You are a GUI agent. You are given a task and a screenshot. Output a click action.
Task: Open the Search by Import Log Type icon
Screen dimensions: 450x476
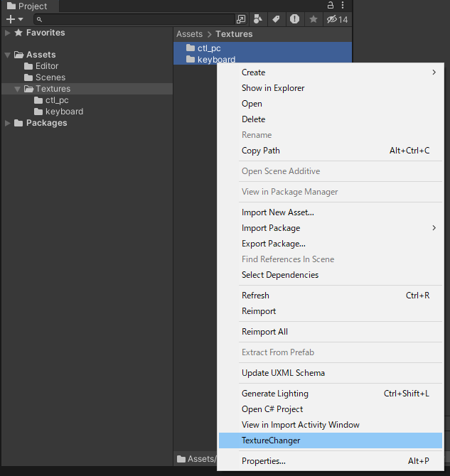point(294,19)
